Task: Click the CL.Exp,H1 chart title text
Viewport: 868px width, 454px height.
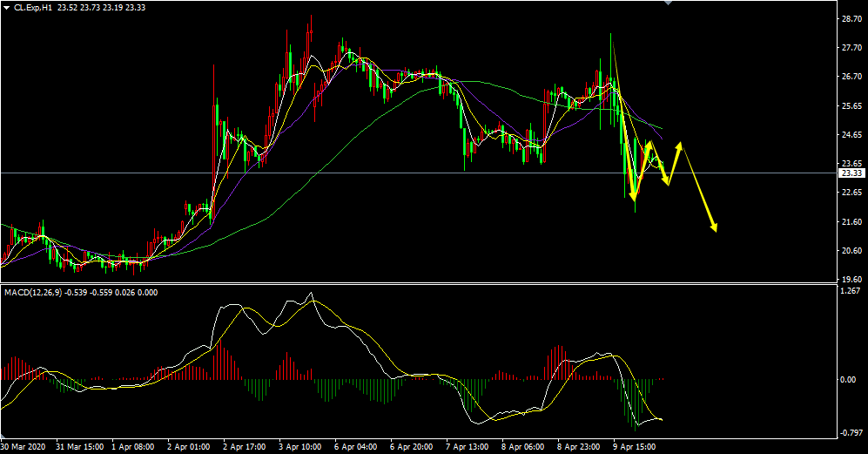Action: (33, 8)
